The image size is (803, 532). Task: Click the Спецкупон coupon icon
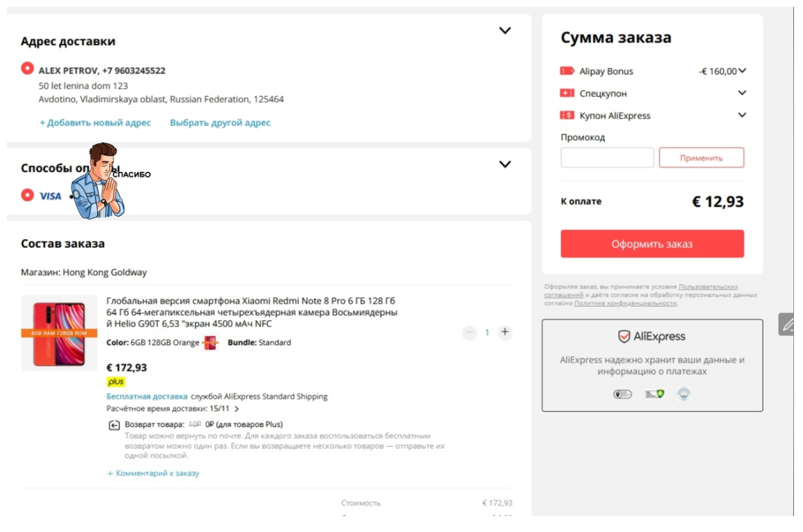pyautogui.click(x=567, y=94)
